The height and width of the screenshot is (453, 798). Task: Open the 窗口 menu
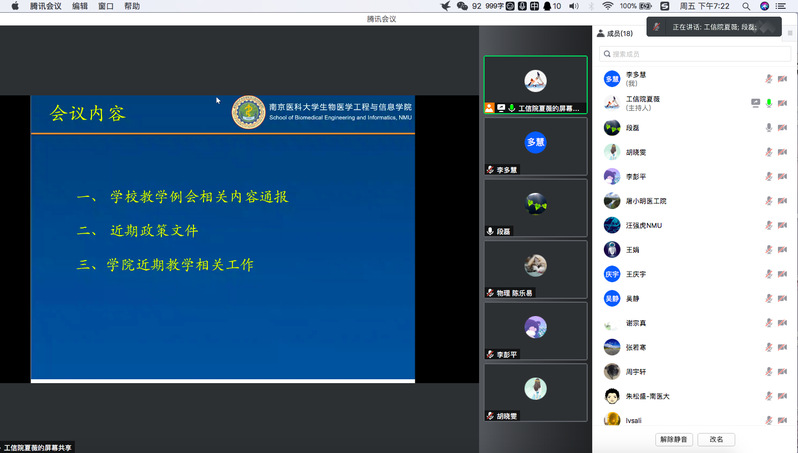[106, 6]
